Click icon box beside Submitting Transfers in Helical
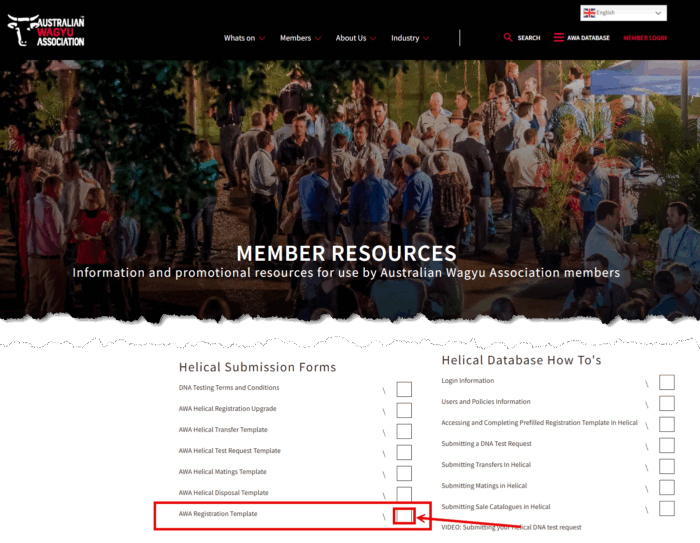The image size is (700, 543). click(667, 467)
